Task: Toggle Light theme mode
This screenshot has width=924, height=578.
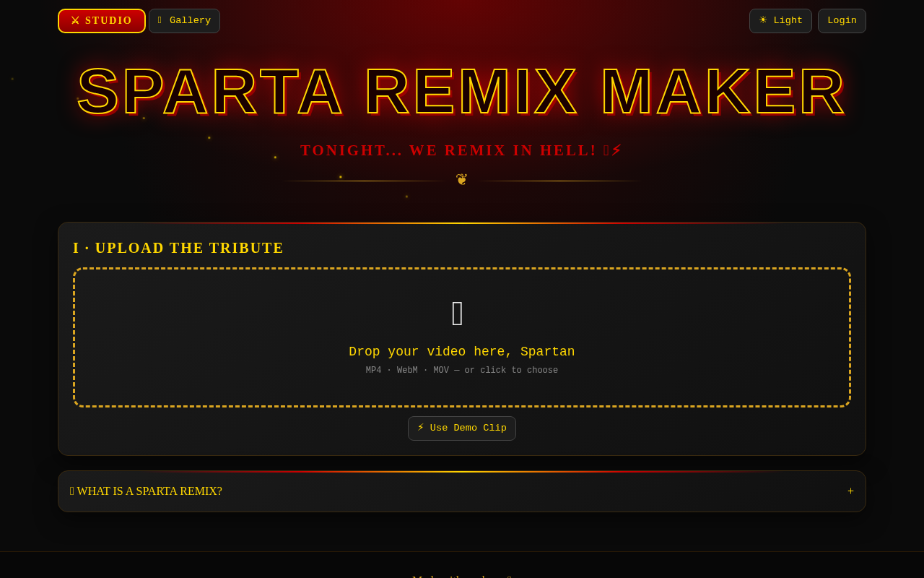Action: point(780,21)
